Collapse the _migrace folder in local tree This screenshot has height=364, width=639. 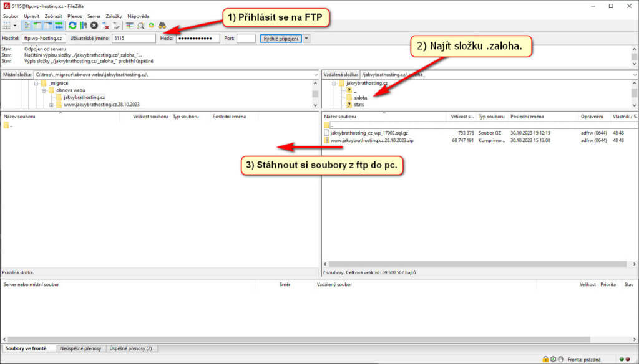coord(37,83)
